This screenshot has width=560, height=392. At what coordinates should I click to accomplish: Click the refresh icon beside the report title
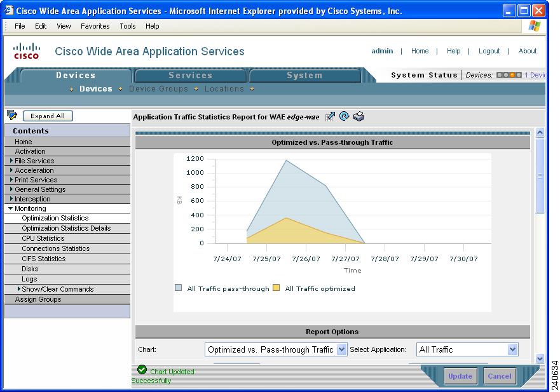coord(344,116)
